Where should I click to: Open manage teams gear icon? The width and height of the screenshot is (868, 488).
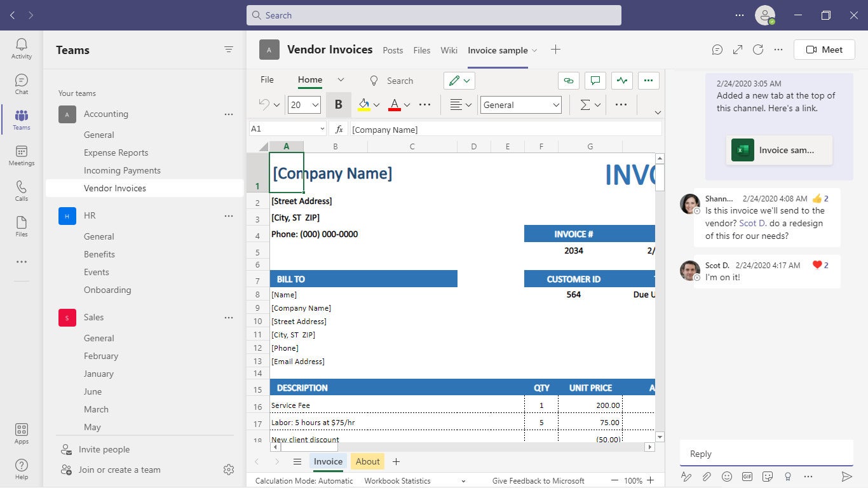pos(229,470)
